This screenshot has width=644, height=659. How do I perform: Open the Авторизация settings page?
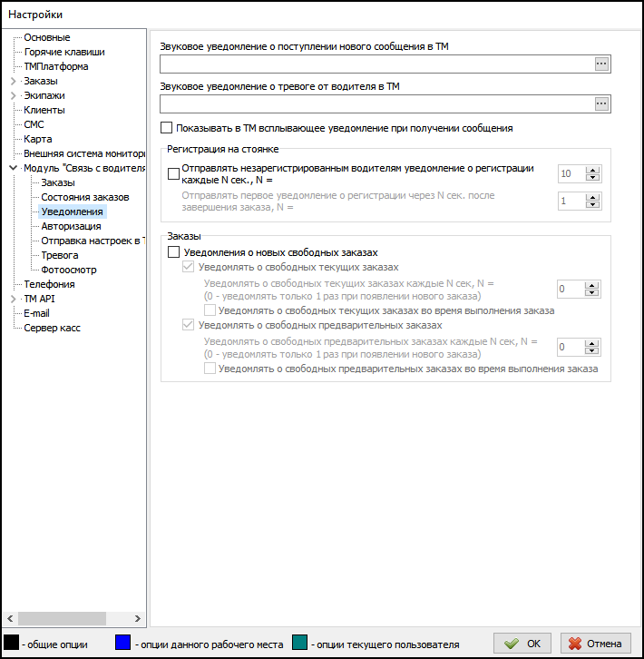(x=71, y=226)
